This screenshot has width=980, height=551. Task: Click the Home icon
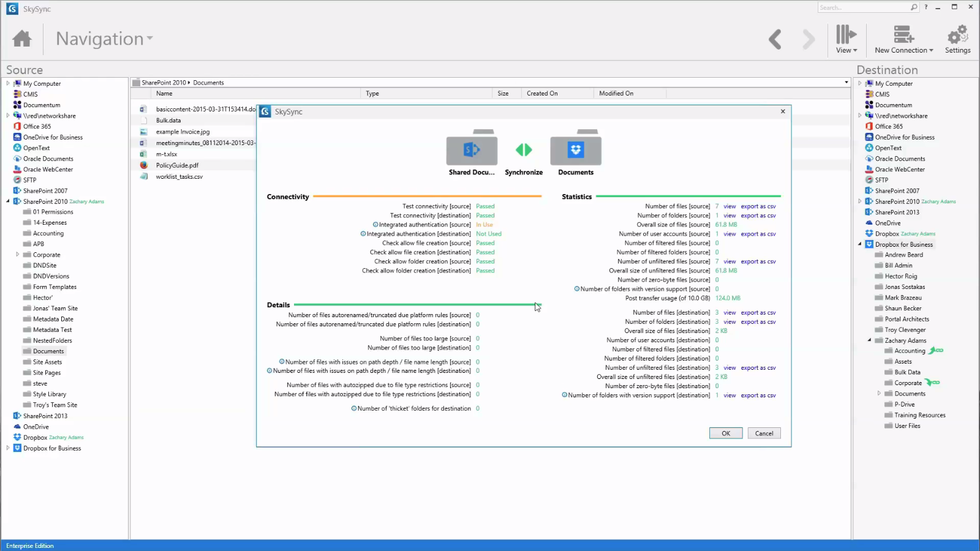click(x=22, y=39)
